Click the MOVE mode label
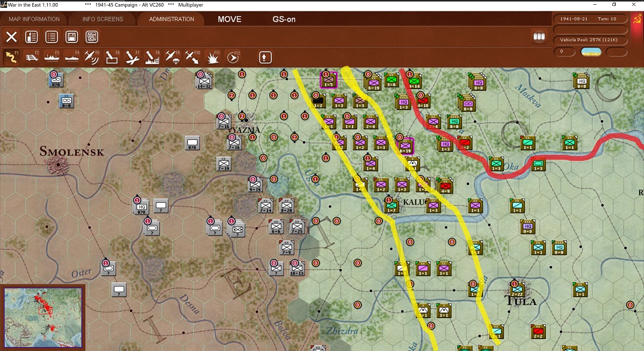Image resolution: width=644 pixels, height=351 pixels. tap(230, 19)
